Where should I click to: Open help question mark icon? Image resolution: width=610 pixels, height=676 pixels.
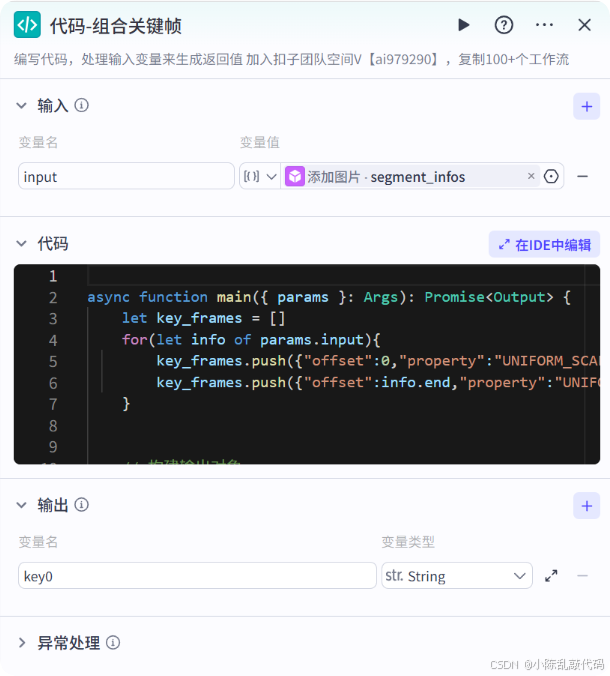[504, 25]
